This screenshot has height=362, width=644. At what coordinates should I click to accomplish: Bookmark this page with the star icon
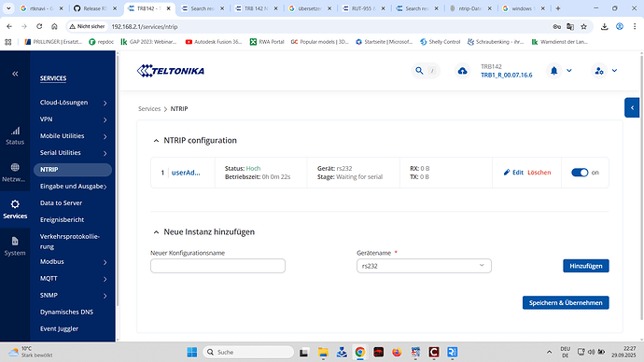click(583, 27)
